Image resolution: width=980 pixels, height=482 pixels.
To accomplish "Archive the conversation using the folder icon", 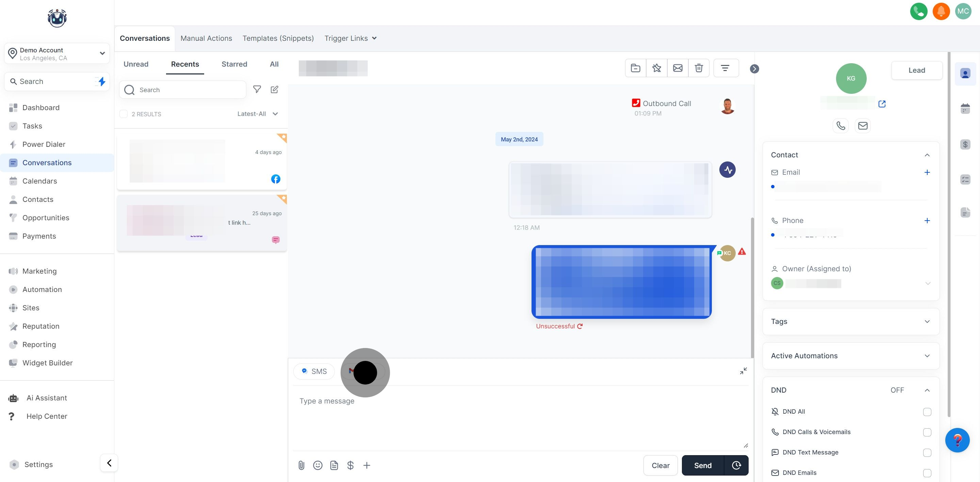I will 636,68.
